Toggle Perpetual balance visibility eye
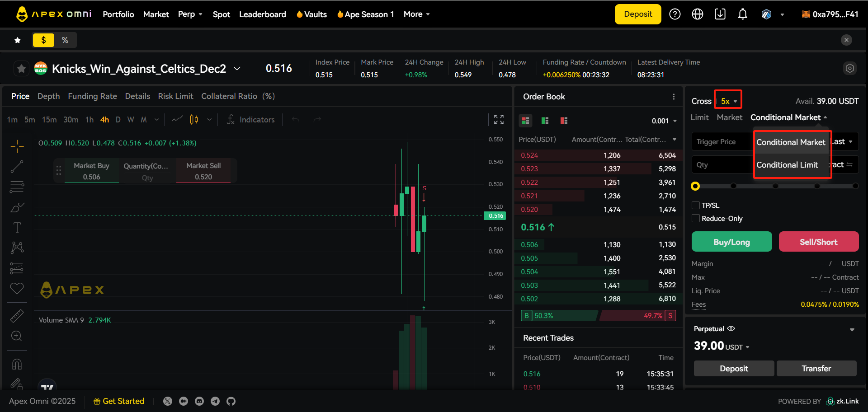 pos(731,328)
